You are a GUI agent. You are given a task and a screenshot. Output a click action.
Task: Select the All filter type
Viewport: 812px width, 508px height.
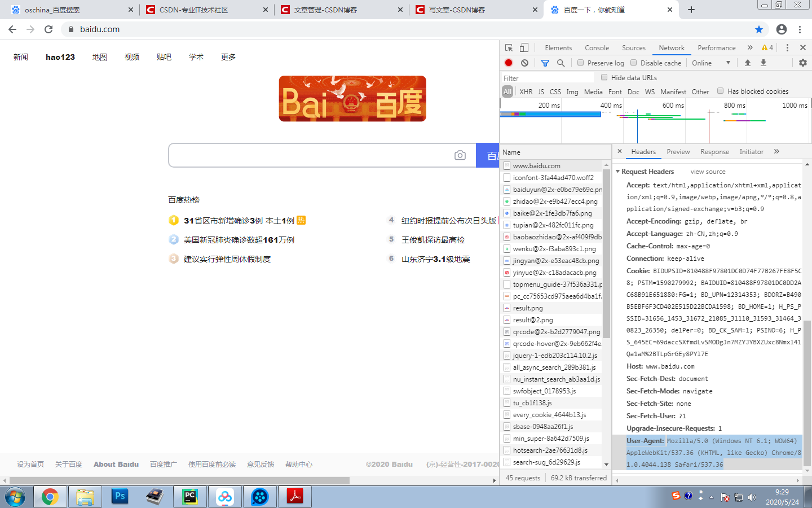pyautogui.click(x=507, y=91)
